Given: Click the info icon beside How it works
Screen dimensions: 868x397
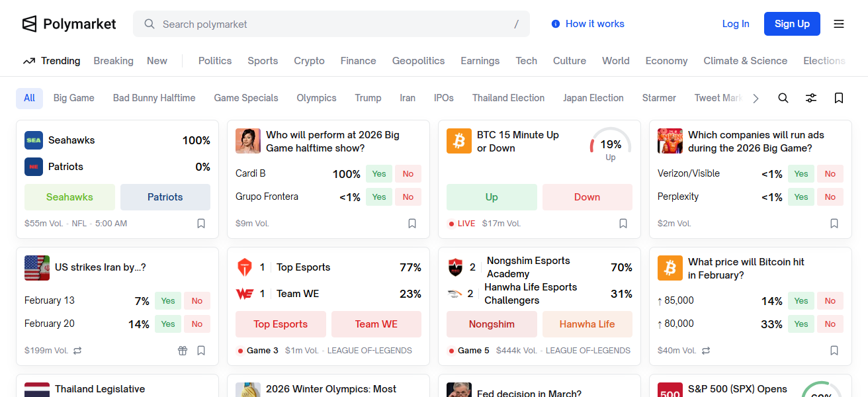Looking at the screenshot, I should pyautogui.click(x=556, y=24).
